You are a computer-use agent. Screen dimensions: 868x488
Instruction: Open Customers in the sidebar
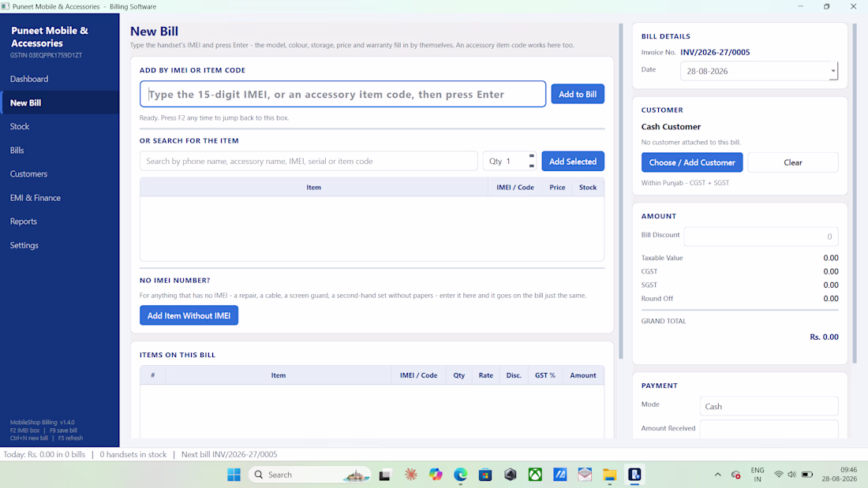click(x=60, y=173)
